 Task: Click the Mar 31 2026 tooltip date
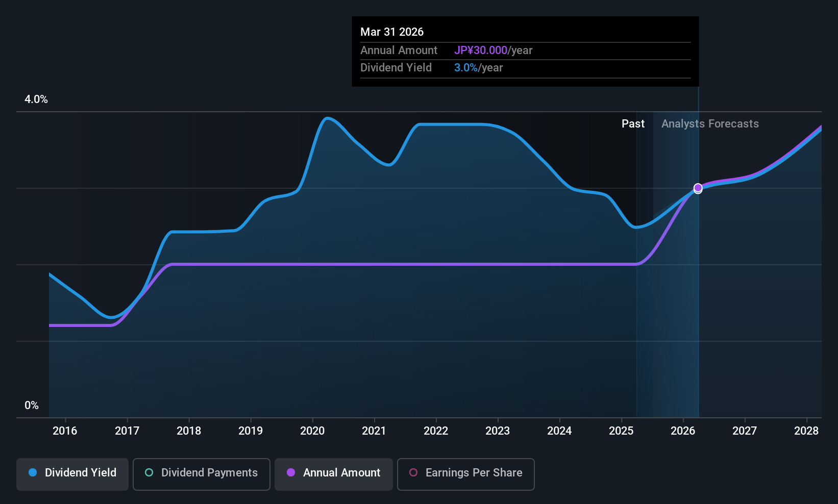(392, 32)
